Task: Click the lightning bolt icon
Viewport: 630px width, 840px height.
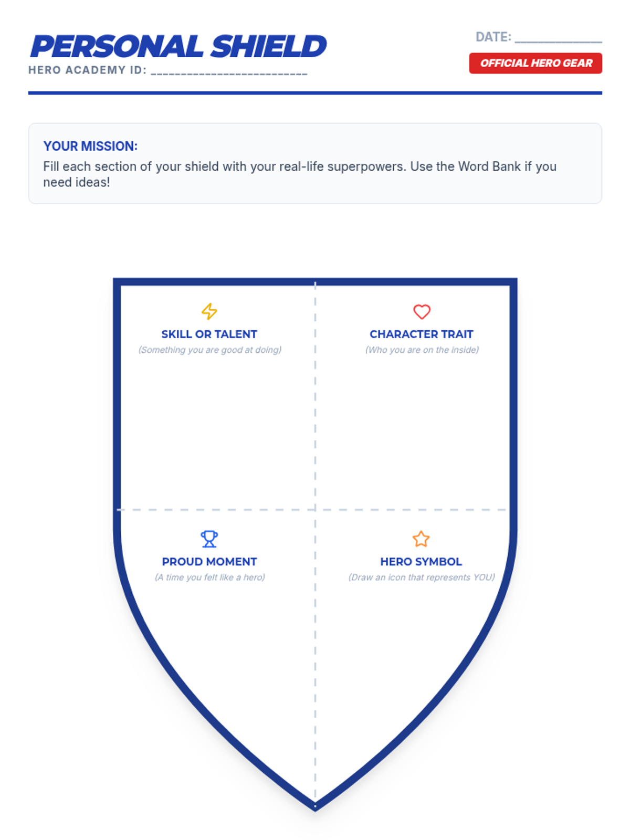Action: [x=209, y=311]
